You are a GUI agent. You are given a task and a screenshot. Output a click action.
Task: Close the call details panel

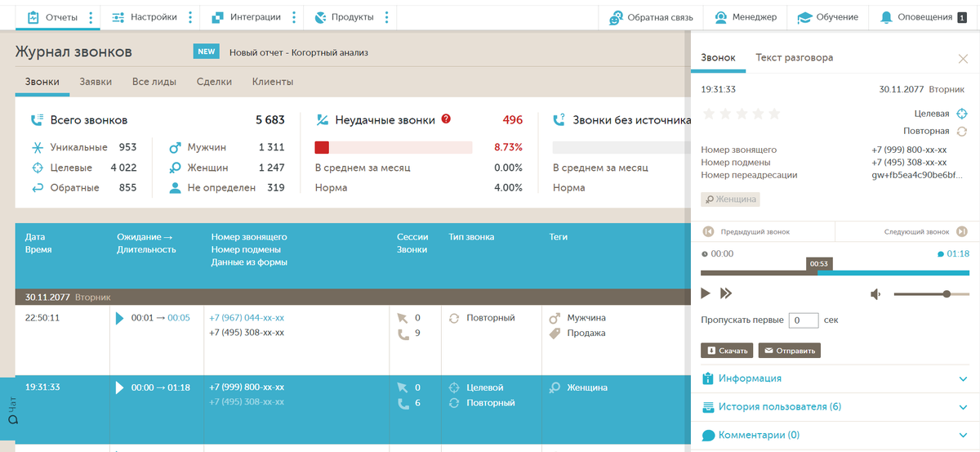click(963, 59)
